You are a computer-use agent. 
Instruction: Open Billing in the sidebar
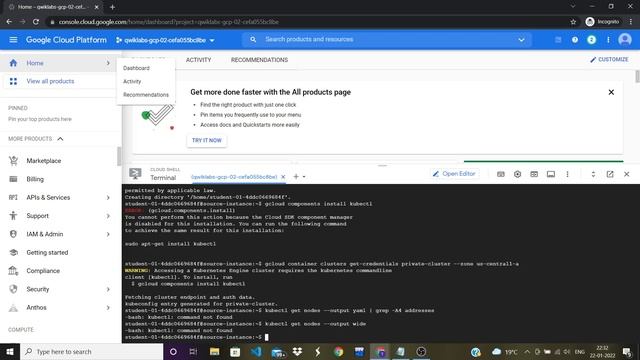35,179
